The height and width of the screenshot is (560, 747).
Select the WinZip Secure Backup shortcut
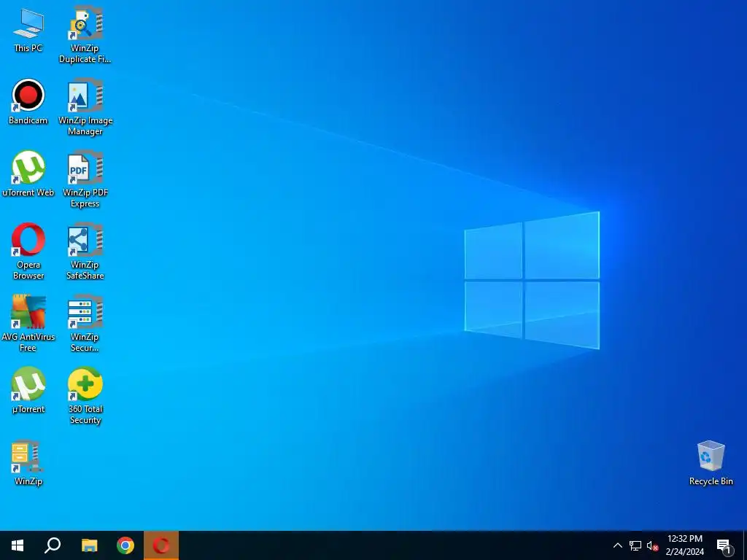(85, 324)
